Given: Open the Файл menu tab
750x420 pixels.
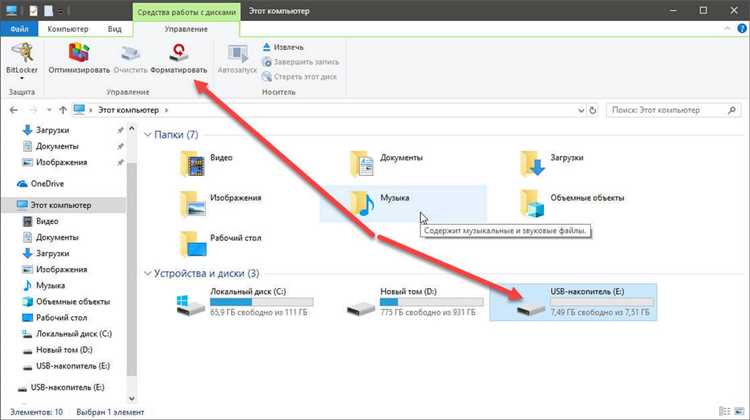Looking at the screenshot, I should (x=20, y=30).
